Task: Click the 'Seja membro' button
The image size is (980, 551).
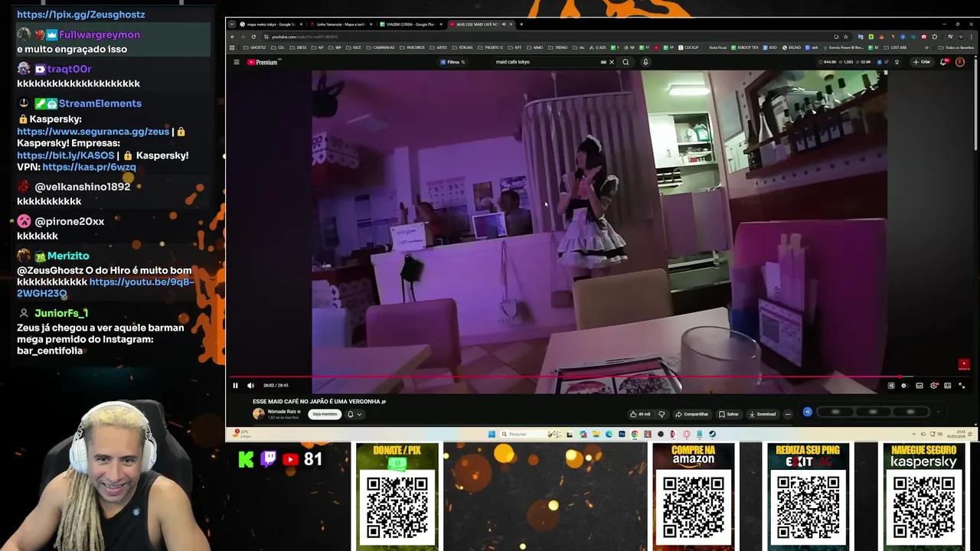Action: (x=325, y=414)
